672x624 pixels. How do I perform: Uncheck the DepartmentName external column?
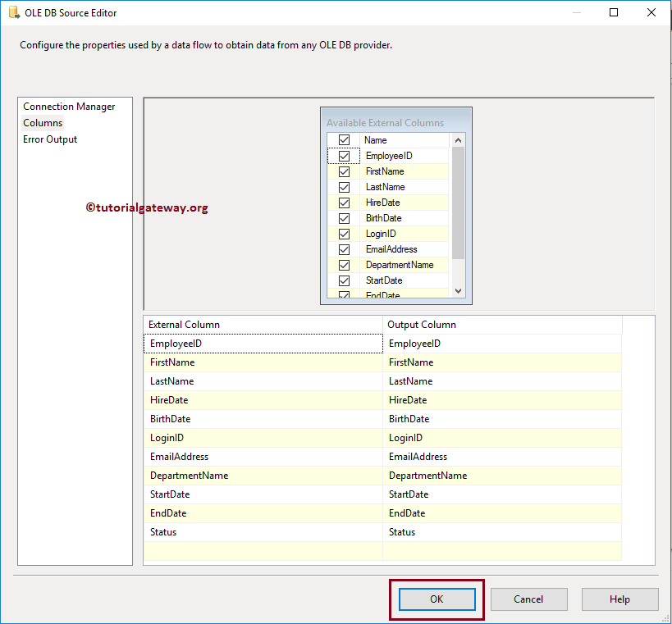[344, 265]
